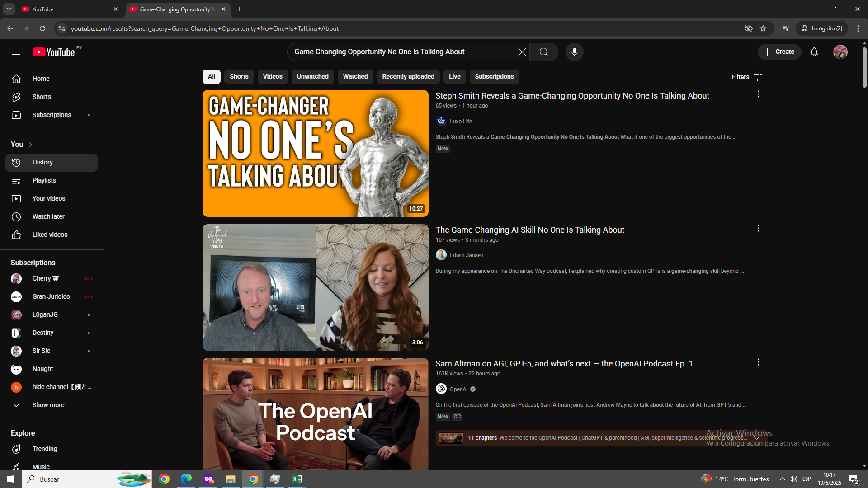Open File Explorer from taskbar
This screenshot has width=868, height=488.
coord(231,479)
